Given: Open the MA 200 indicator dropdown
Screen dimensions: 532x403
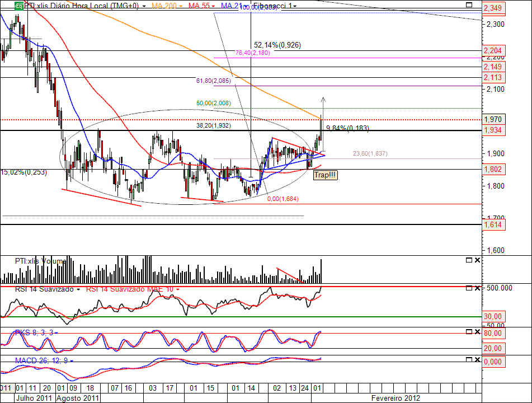Looking at the screenshot, I should point(181,6).
